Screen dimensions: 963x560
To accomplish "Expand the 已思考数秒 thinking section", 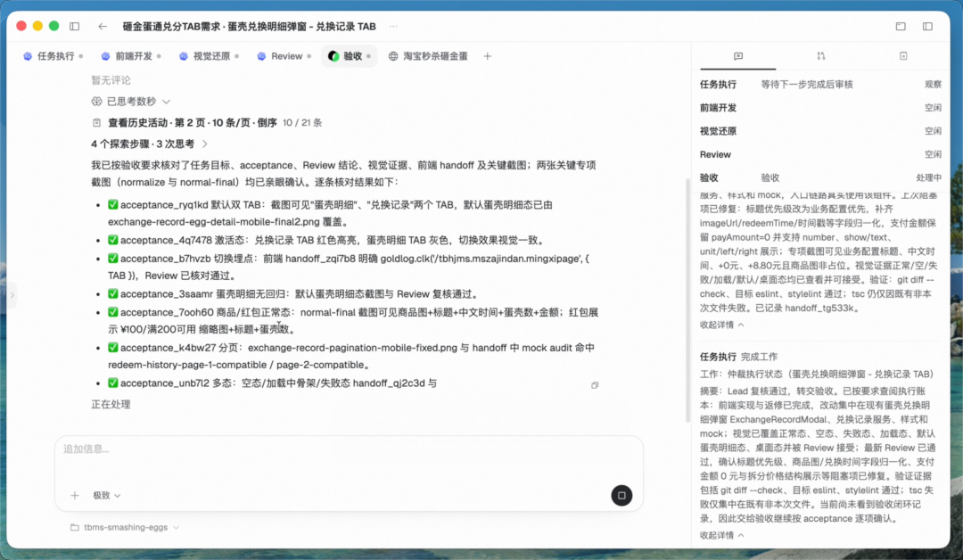I will click(131, 102).
